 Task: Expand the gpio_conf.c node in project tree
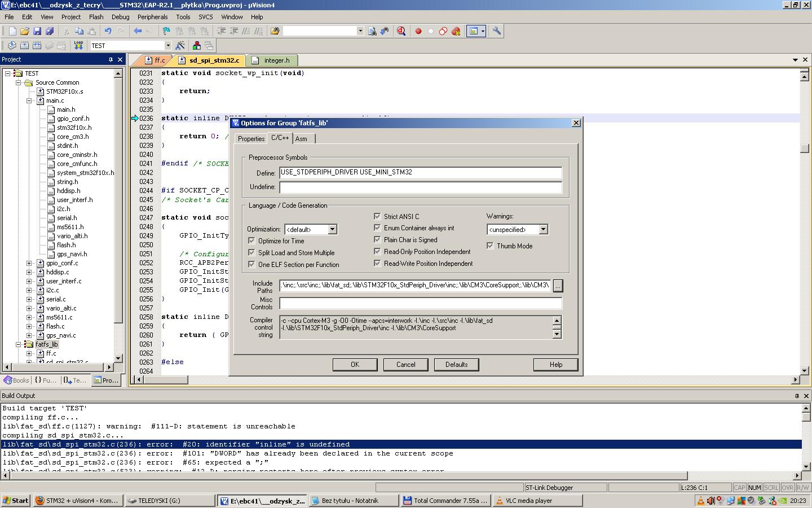[29, 263]
